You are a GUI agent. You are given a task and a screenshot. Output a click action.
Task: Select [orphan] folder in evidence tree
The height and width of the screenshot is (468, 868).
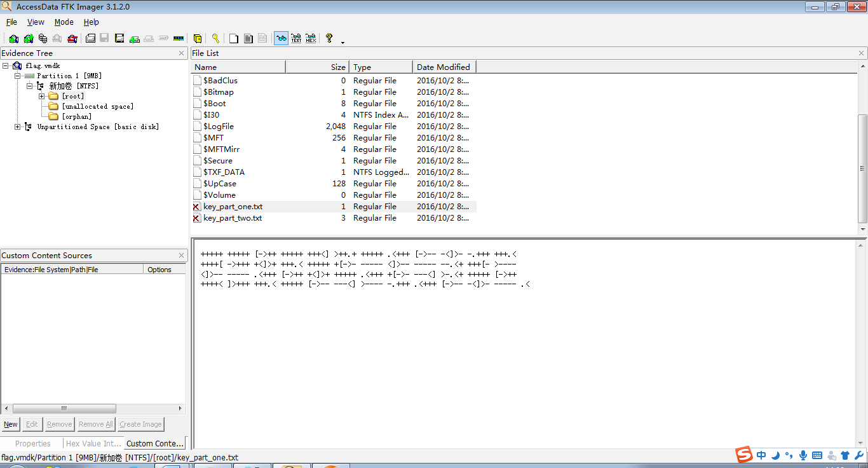(76, 116)
